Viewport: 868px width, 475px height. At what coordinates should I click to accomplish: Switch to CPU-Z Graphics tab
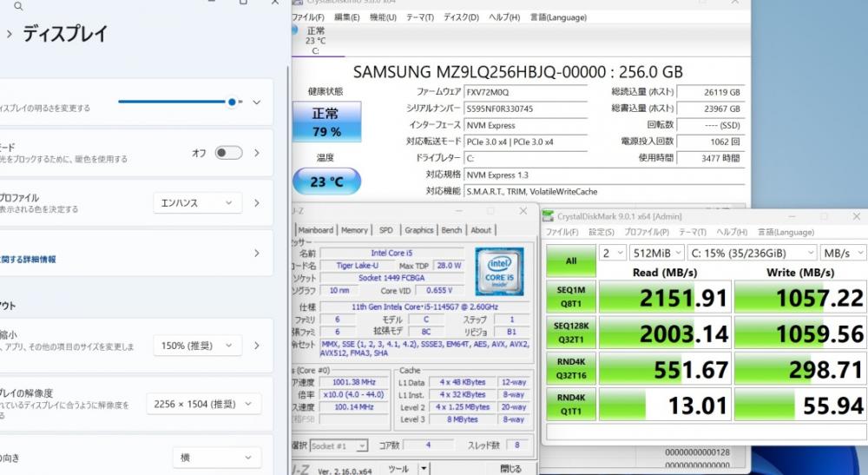point(419,230)
